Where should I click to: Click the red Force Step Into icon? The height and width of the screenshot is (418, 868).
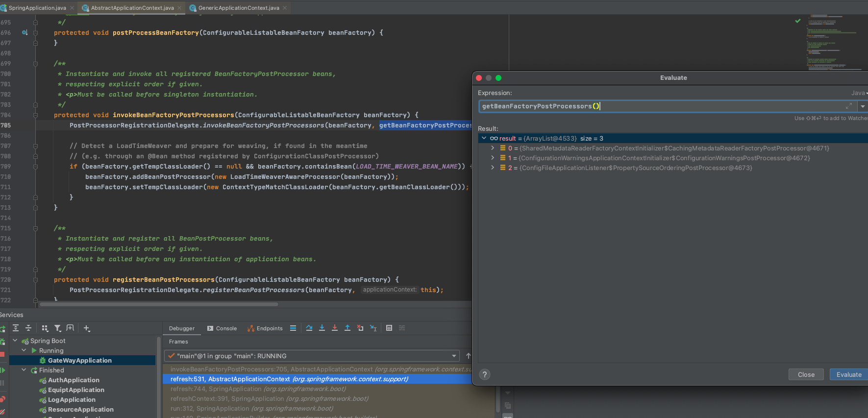335,328
